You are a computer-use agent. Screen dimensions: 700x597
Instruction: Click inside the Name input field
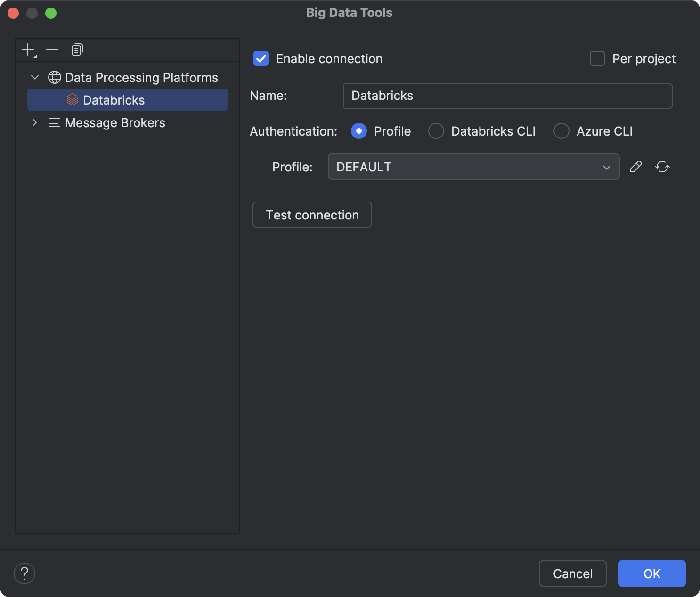(x=507, y=96)
